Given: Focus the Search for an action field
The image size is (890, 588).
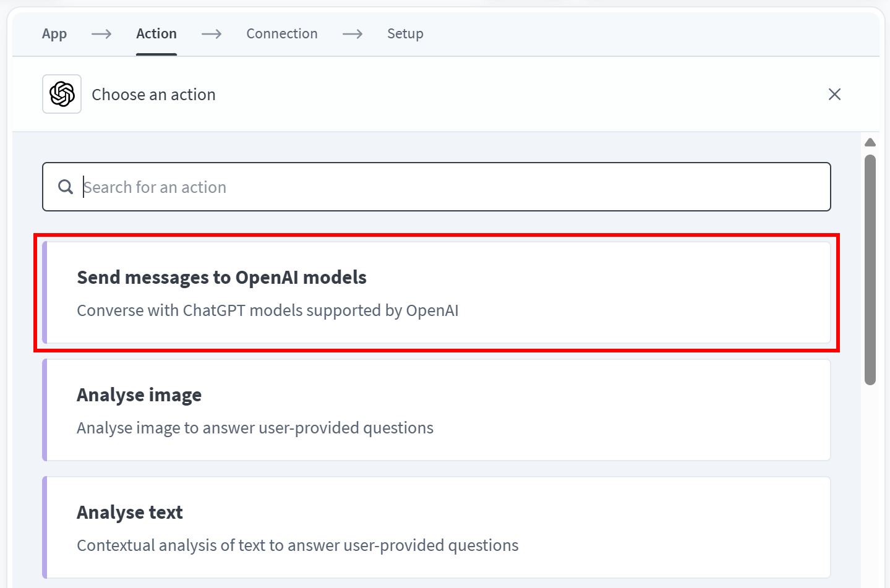Looking at the screenshot, I should point(437,187).
